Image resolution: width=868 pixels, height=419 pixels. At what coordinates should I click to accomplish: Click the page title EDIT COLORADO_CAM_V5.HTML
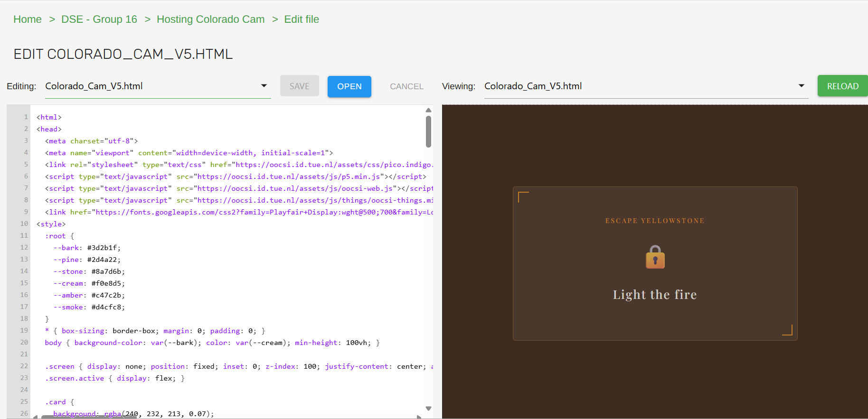point(123,54)
